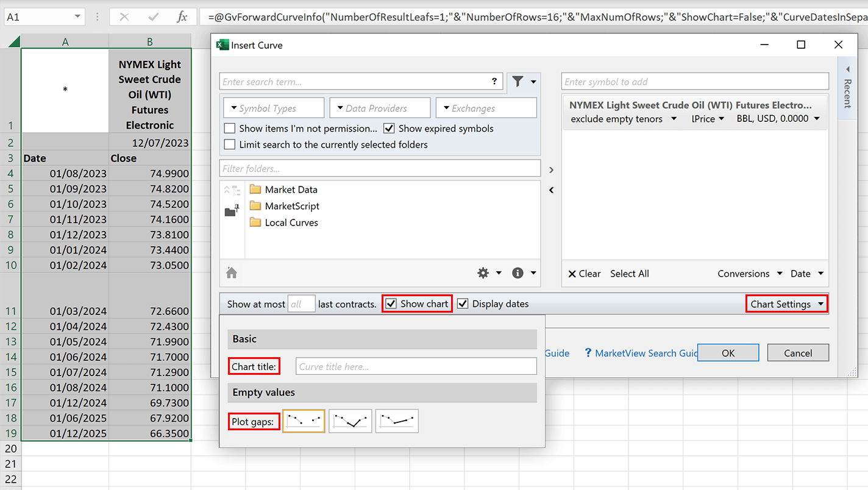The width and height of the screenshot is (868, 490).
Task: Click the OK button
Action: click(x=728, y=353)
